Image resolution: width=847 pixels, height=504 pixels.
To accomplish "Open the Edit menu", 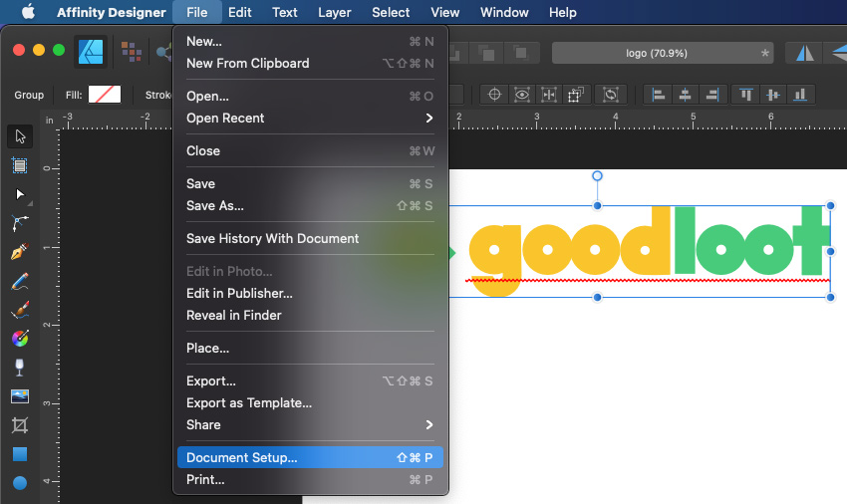I will point(239,12).
